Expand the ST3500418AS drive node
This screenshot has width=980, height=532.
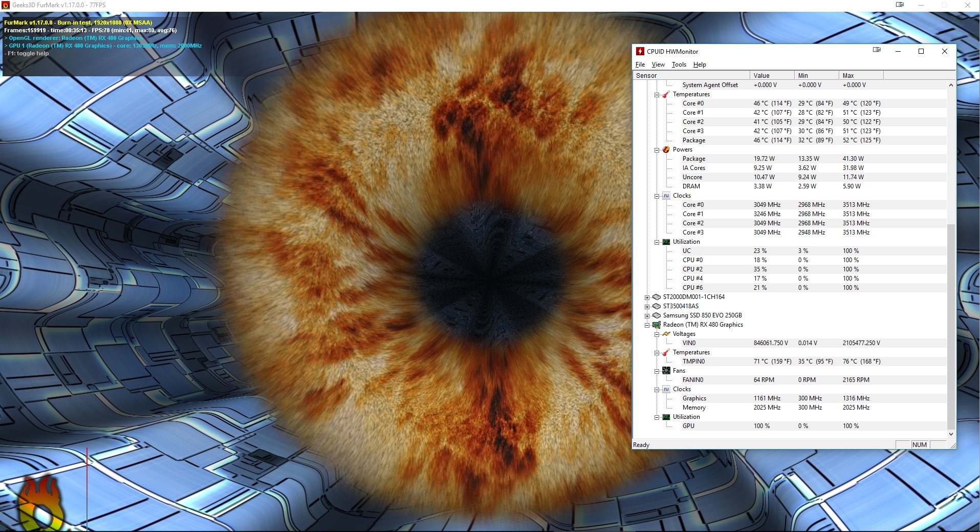pos(647,306)
